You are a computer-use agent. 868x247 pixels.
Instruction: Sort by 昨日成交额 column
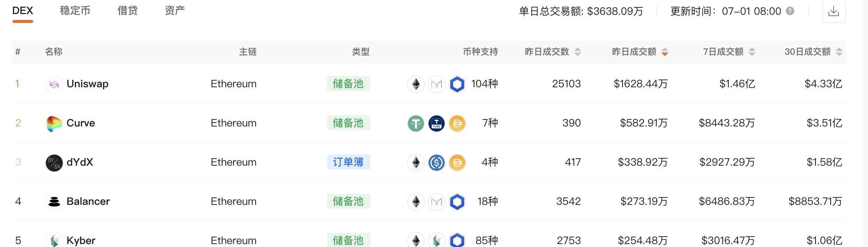pyautogui.click(x=640, y=52)
